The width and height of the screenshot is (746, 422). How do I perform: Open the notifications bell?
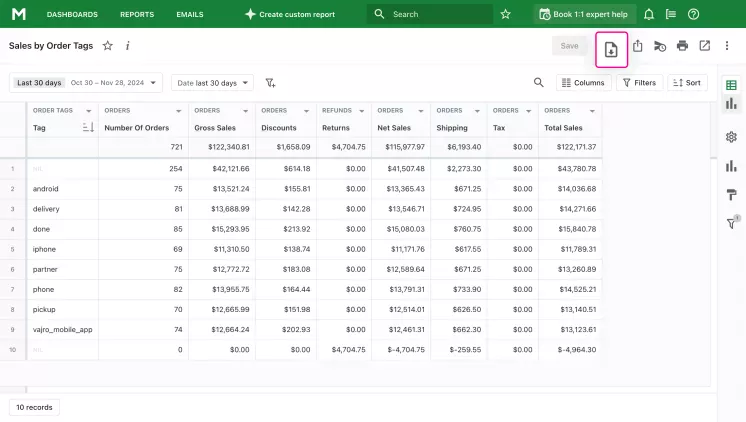(648, 14)
